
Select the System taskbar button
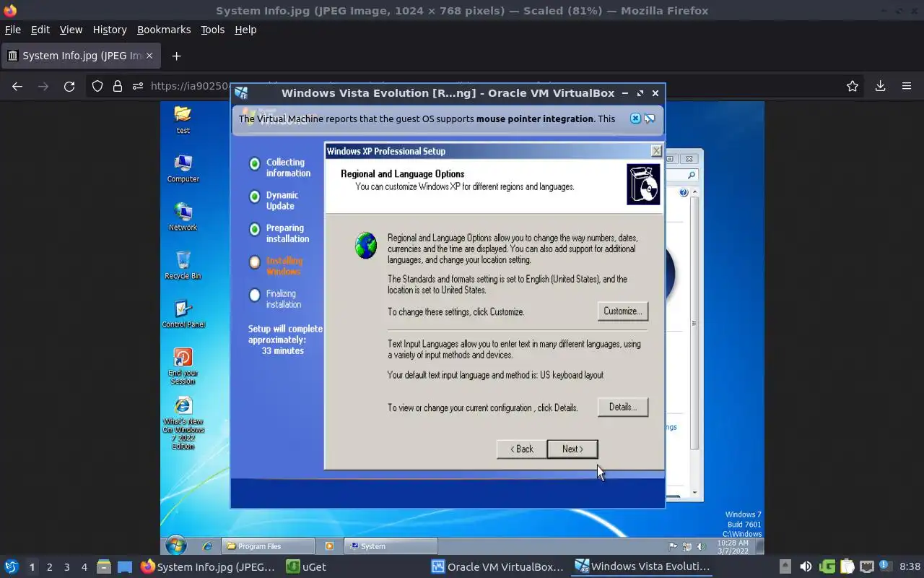click(x=390, y=546)
